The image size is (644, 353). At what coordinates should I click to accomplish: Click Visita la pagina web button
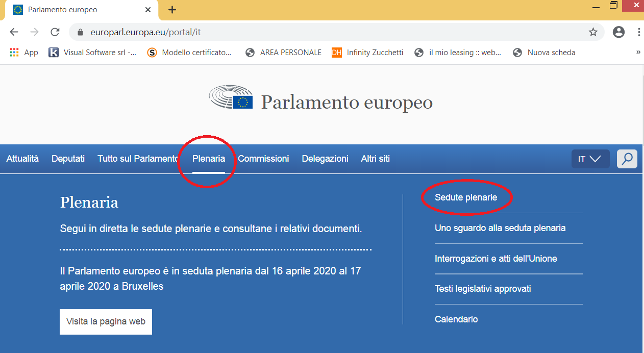click(x=106, y=321)
